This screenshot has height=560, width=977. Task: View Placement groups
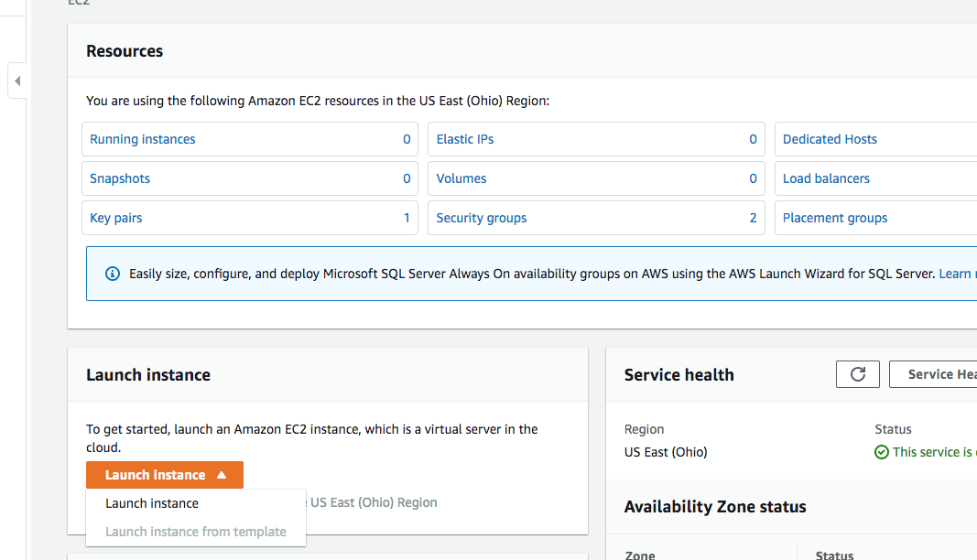pyautogui.click(x=834, y=218)
